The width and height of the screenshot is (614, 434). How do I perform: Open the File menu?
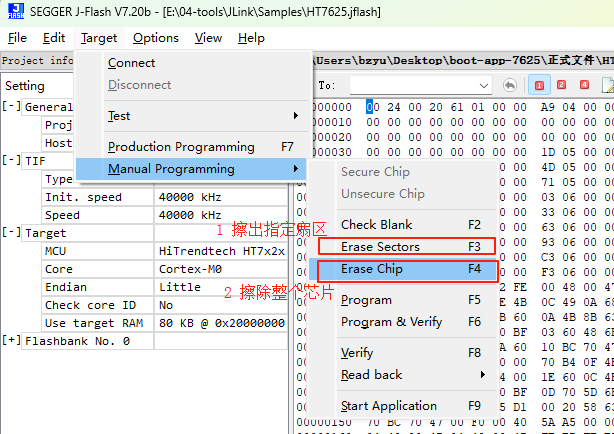(17, 38)
